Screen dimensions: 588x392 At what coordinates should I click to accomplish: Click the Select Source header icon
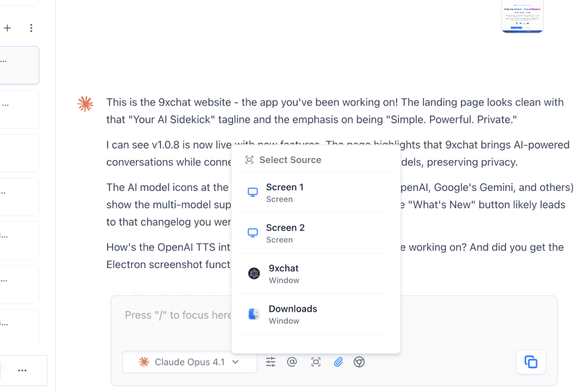(250, 160)
